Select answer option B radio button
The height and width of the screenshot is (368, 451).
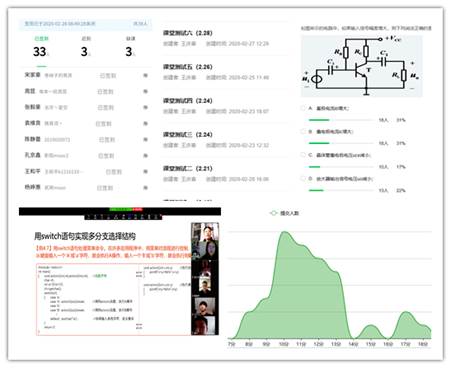(303, 131)
